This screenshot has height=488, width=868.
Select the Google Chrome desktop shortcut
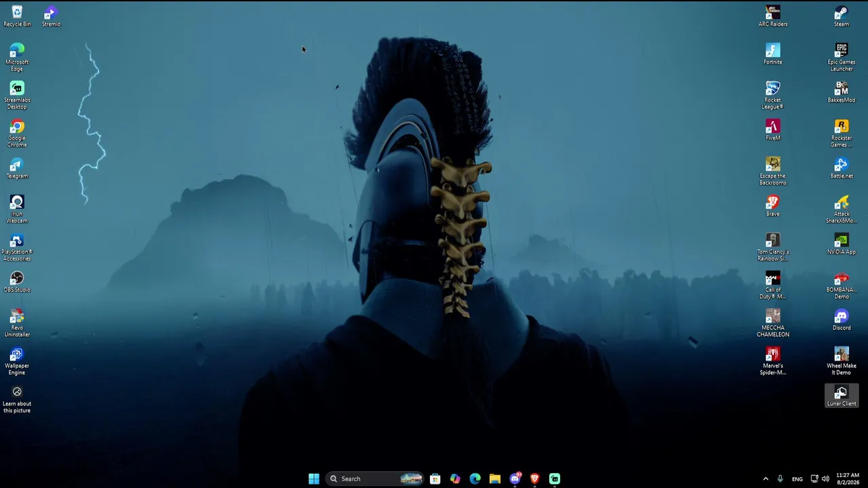17,134
